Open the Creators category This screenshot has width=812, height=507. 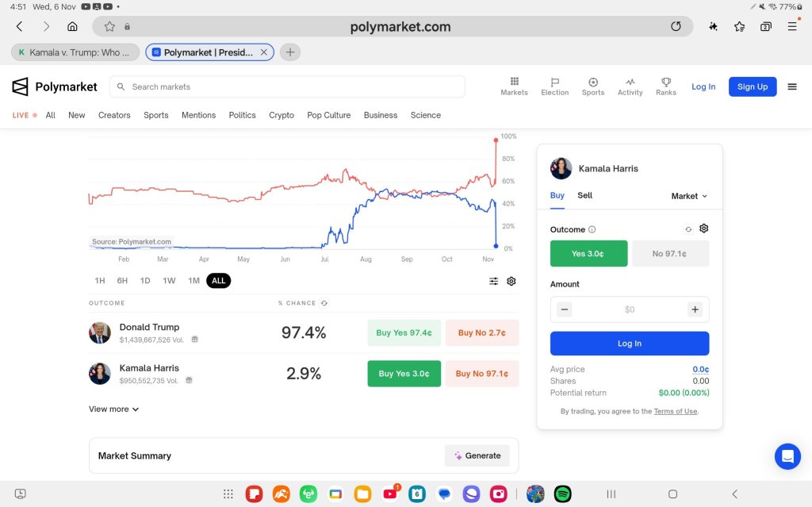[114, 115]
